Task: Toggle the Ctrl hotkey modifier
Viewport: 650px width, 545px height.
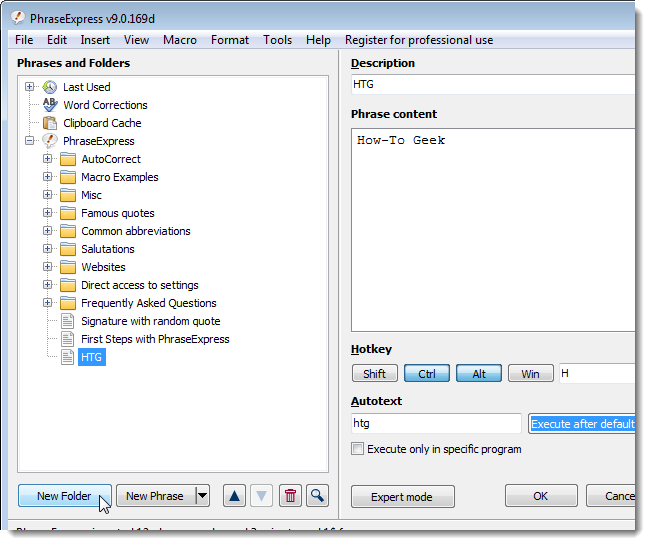Action: click(x=427, y=373)
